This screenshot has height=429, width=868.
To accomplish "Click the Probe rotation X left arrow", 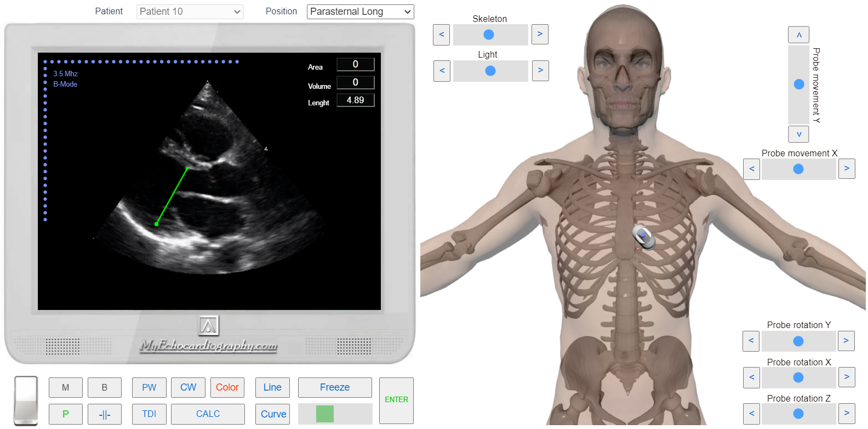I will coord(752,377).
